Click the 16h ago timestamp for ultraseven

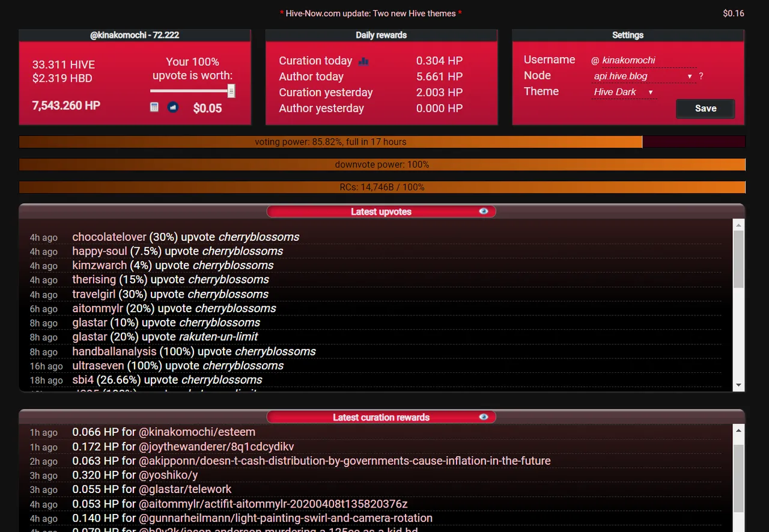tap(46, 366)
